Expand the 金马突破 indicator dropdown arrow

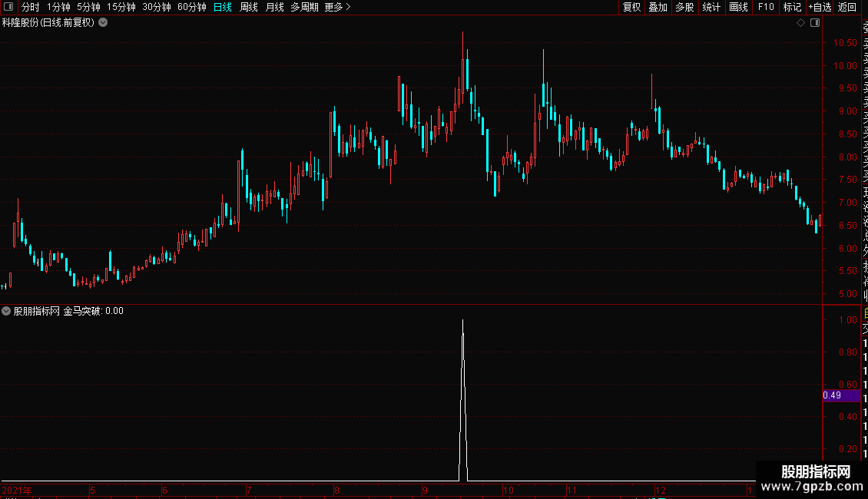[6, 311]
